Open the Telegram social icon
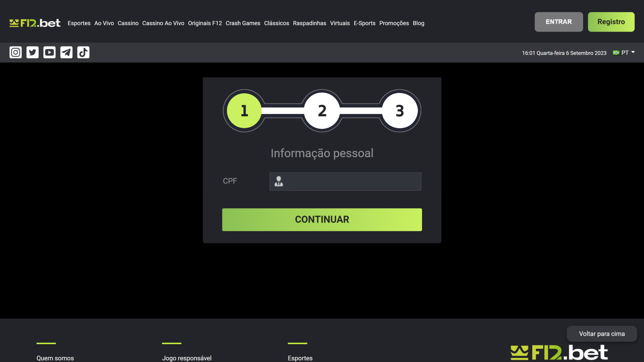 (66, 52)
